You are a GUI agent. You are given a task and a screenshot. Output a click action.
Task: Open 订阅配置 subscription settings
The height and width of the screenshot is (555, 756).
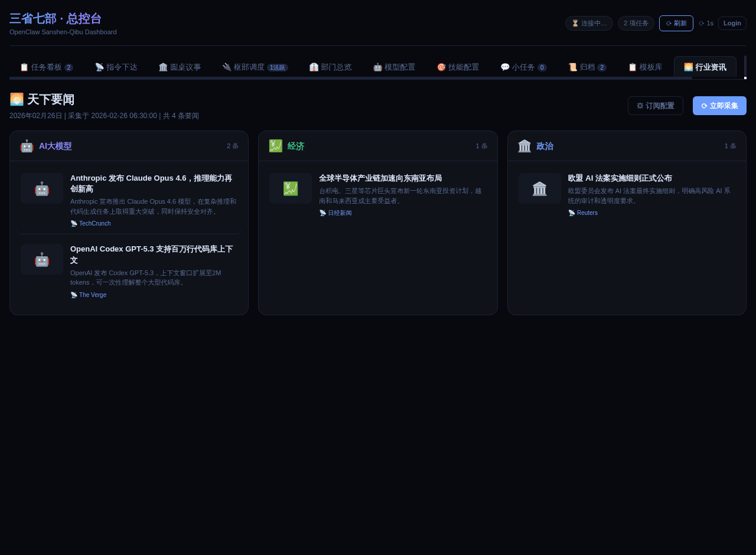click(x=655, y=106)
